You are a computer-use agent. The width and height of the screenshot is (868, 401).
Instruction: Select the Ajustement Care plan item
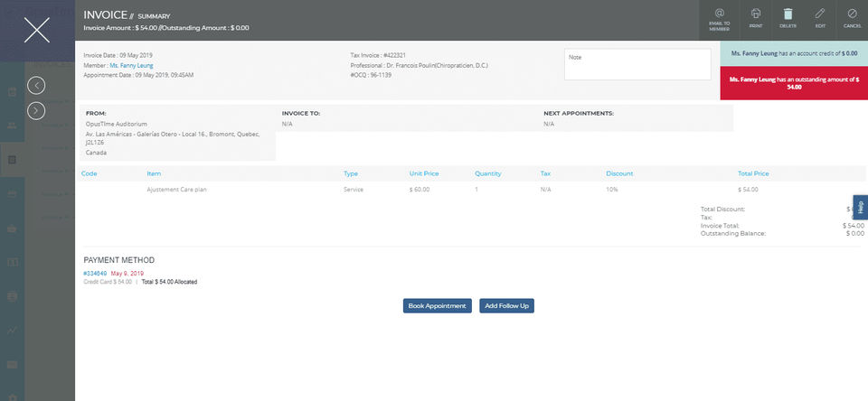176,190
